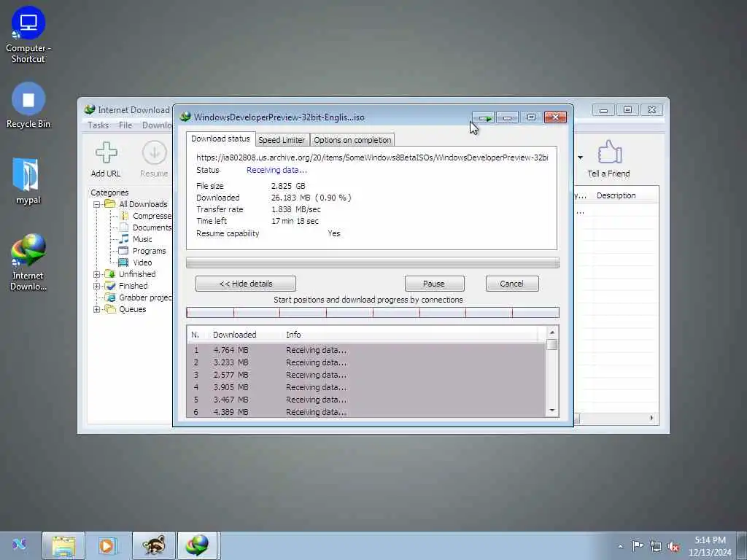Click connections list scroll up arrow

click(552, 332)
